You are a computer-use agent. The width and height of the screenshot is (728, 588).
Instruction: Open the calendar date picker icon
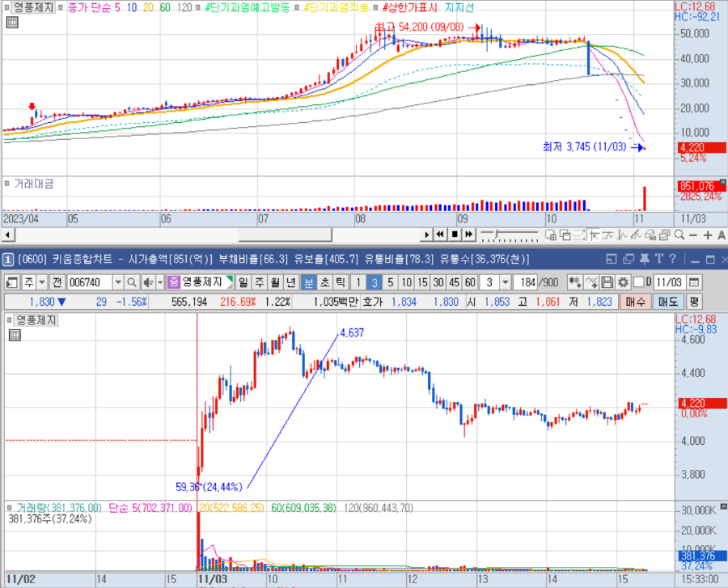click(694, 282)
